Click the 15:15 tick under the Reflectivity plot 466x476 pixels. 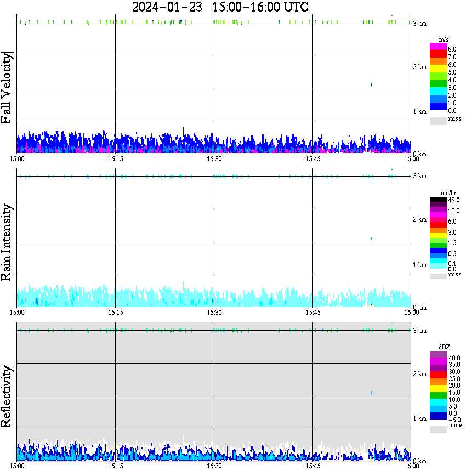[x=115, y=466]
